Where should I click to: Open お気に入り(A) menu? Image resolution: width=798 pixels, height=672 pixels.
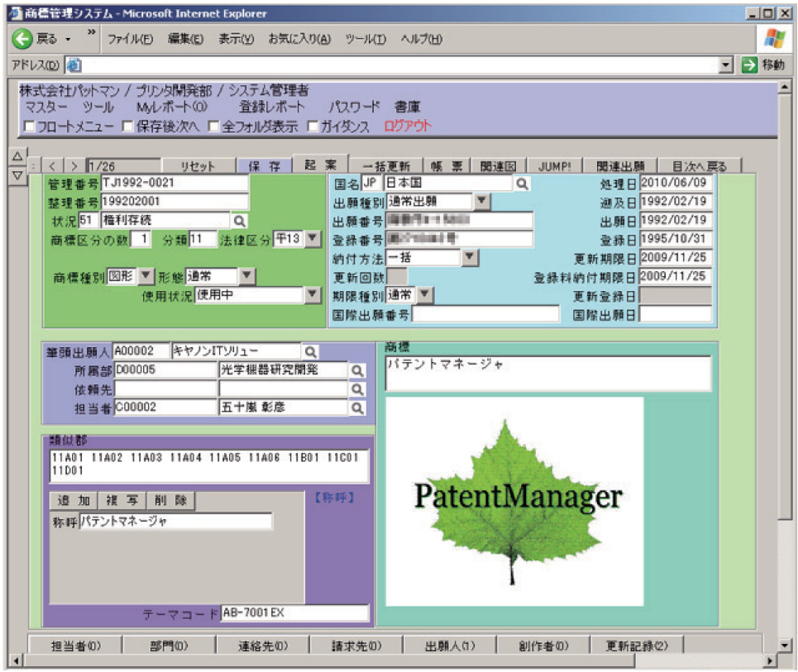299,39
